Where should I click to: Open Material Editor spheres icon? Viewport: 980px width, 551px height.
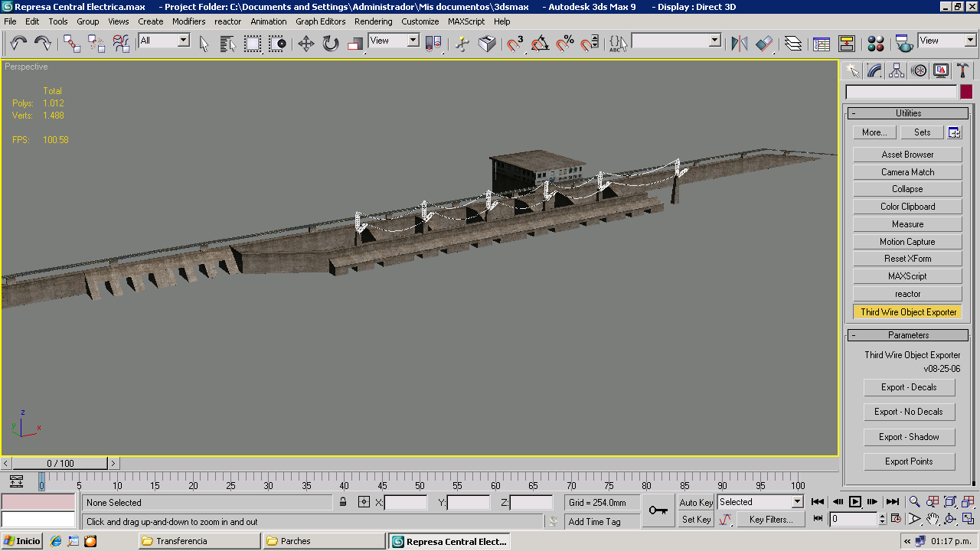click(876, 44)
